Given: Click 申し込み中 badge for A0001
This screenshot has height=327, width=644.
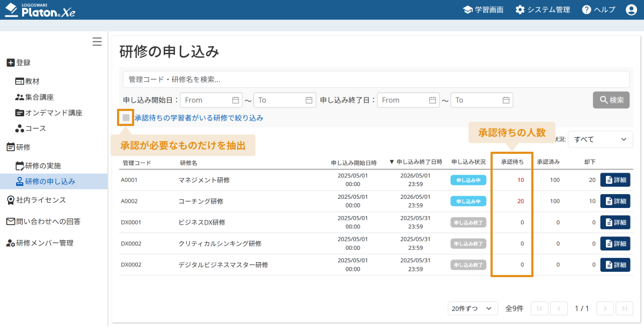Looking at the screenshot, I should coord(468,180).
